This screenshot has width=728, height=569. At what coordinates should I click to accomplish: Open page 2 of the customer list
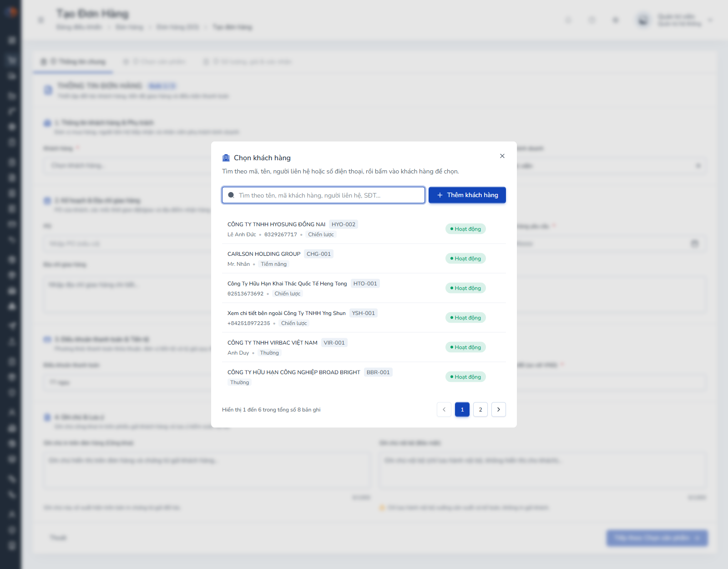pyautogui.click(x=480, y=410)
